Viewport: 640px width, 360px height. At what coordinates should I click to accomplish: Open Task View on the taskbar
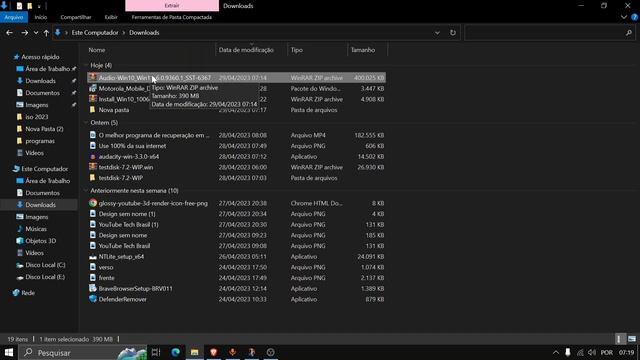click(x=156, y=352)
